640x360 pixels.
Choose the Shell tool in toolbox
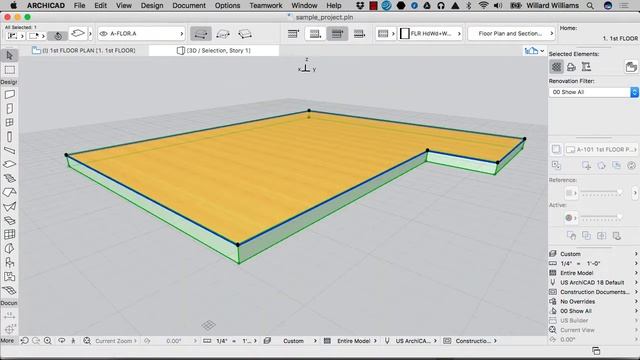click(9, 207)
